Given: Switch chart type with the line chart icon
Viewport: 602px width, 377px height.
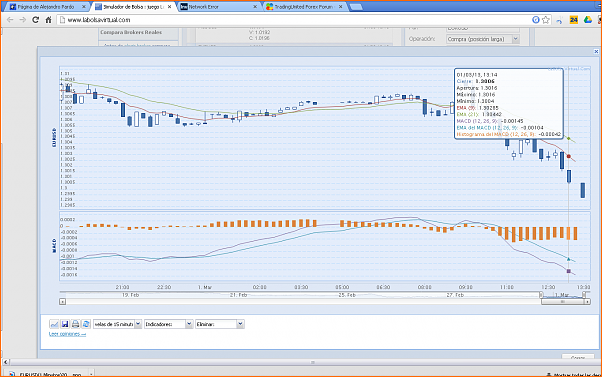Looking at the screenshot, I should [x=54, y=324].
